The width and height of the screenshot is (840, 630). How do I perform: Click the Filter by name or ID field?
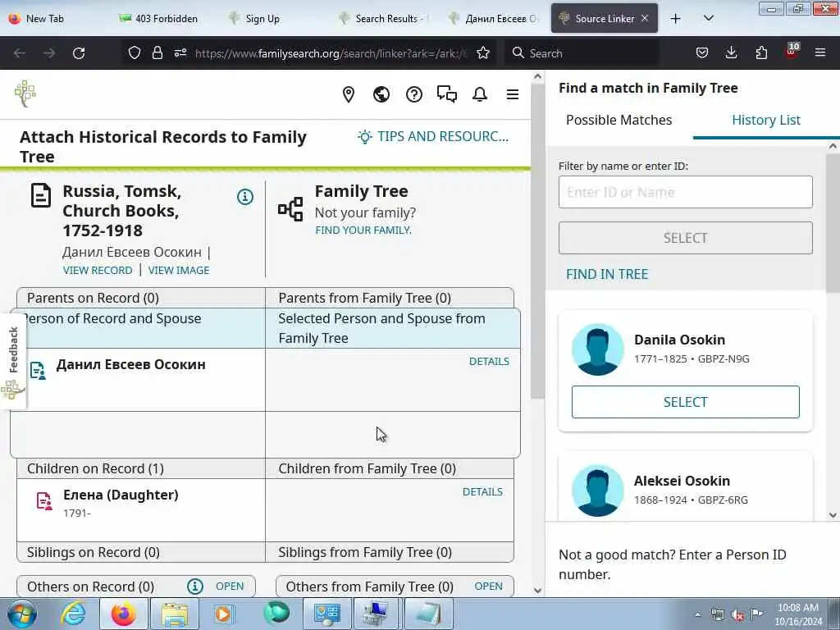[685, 192]
